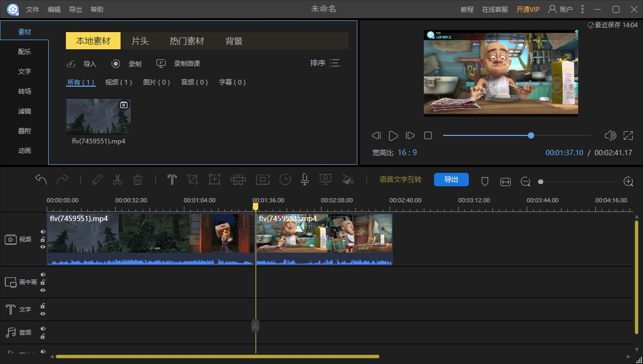The height and width of the screenshot is (364, 643).
Task: Switch to the 热门素材 tab
Action: coord(187,41)
